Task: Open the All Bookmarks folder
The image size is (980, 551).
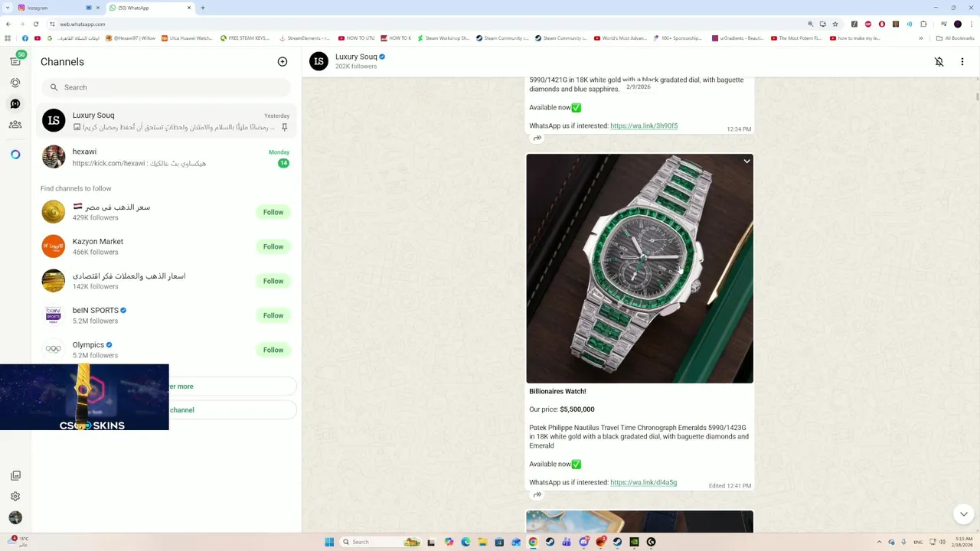Action: pos(955,38)
